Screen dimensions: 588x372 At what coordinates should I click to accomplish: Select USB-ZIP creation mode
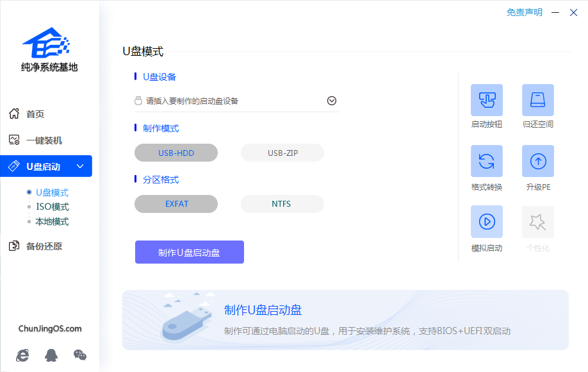click(x=282, y=153)
